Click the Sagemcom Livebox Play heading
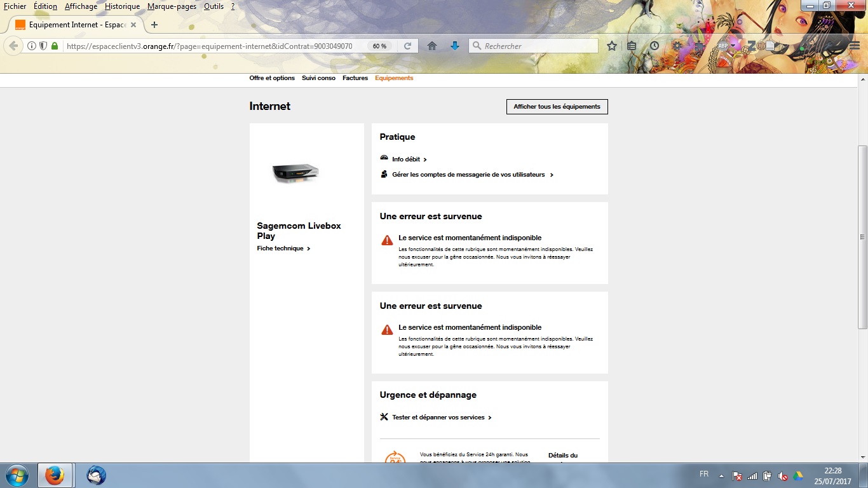The height and width of the screenshot is (488, 868). point(299,231)
